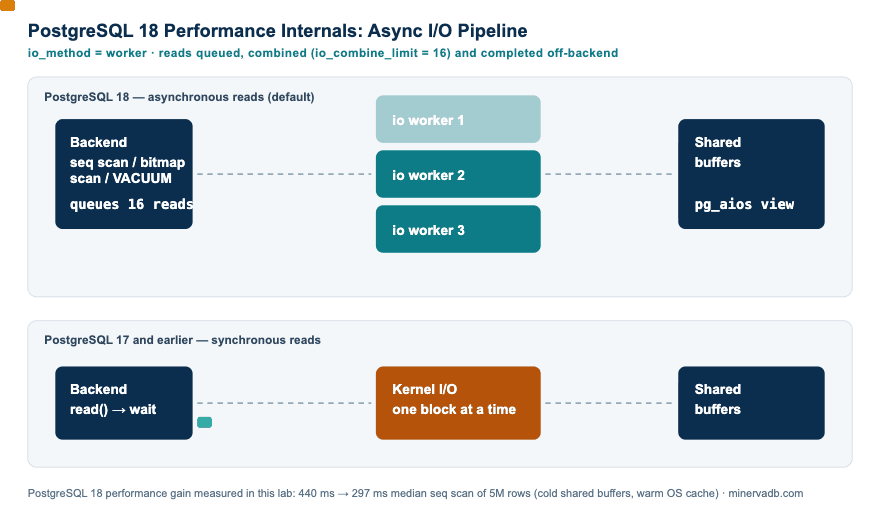The image size is (880, 513).
Task: Select the Backend 'queues 16 reads' box
Action: click(124, 174)
